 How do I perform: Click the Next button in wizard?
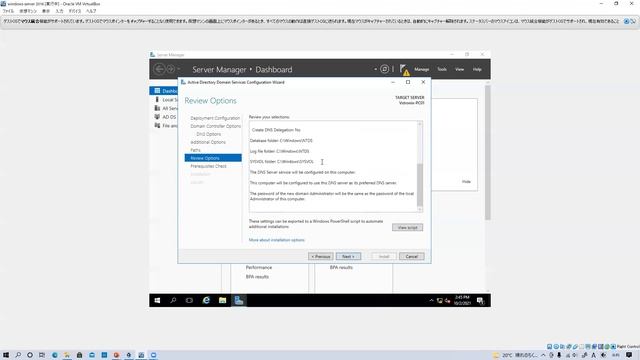(x=349, y=256)
